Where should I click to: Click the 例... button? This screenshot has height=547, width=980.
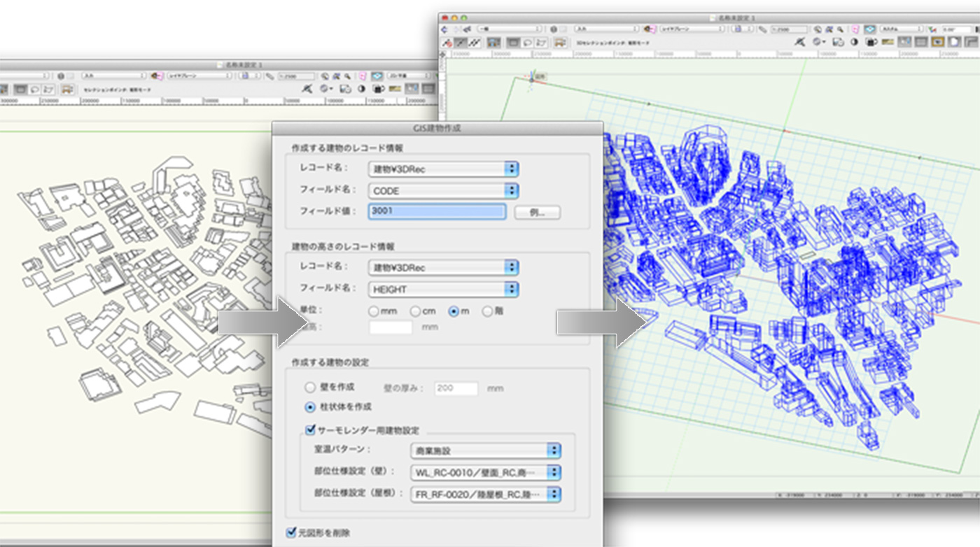(537, 213)
